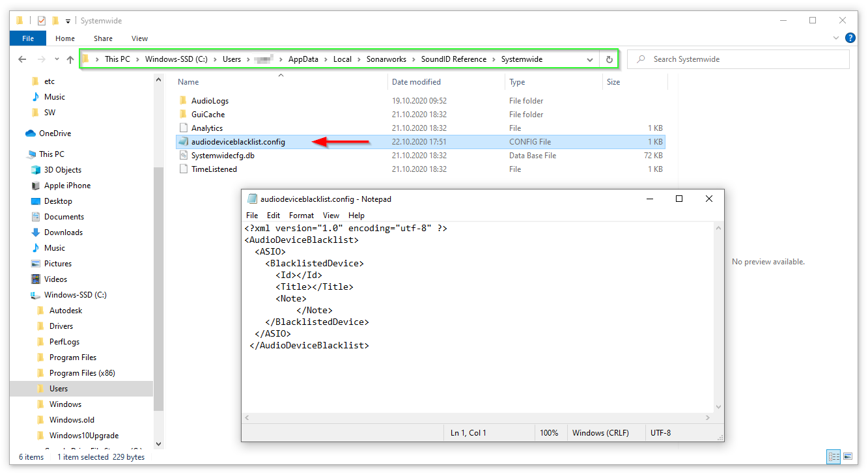Expand the address bar history dropdown
The image size is (868, 476).
pos(589,59)
